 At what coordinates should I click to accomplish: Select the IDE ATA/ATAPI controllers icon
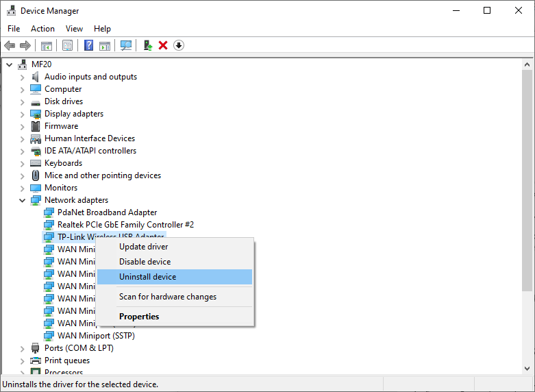36,151
